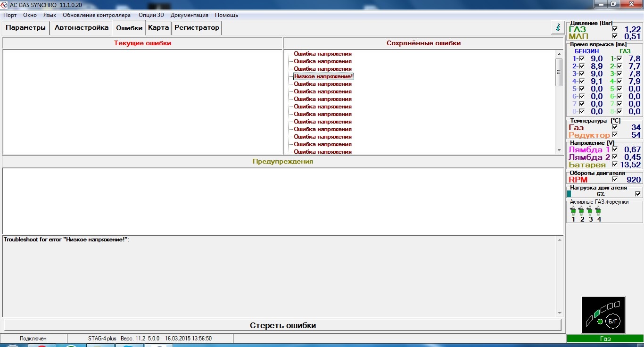Toggle the Газ temperature checkbox
Viewport: 644px width, 347px height.
[x=614, y=128]
